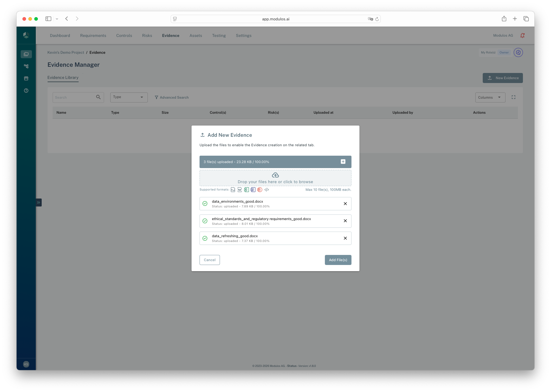Open the Columns dropdown

490,97
